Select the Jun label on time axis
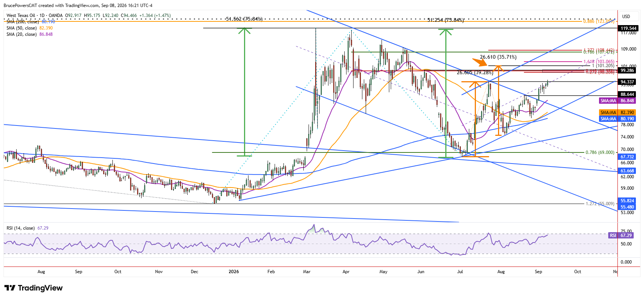Screen dimensions: 644x299 coord(421,272)
